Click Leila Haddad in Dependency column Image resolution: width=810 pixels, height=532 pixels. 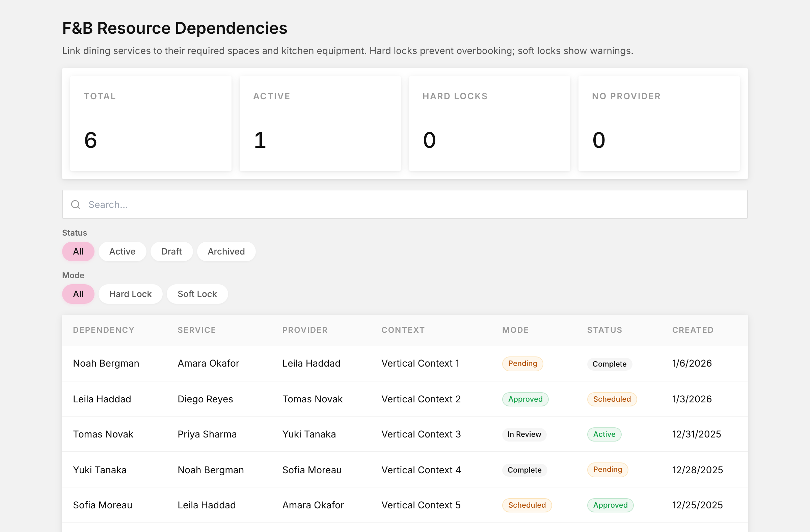[x=102, y=399]
